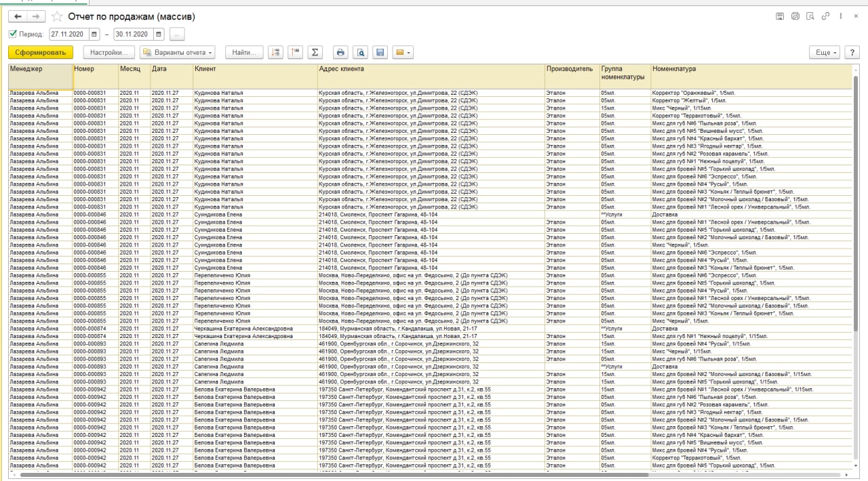Open the email send dropdown arrow
The width and height of the screenshot is (868, 481).
[x=410, y=52]
